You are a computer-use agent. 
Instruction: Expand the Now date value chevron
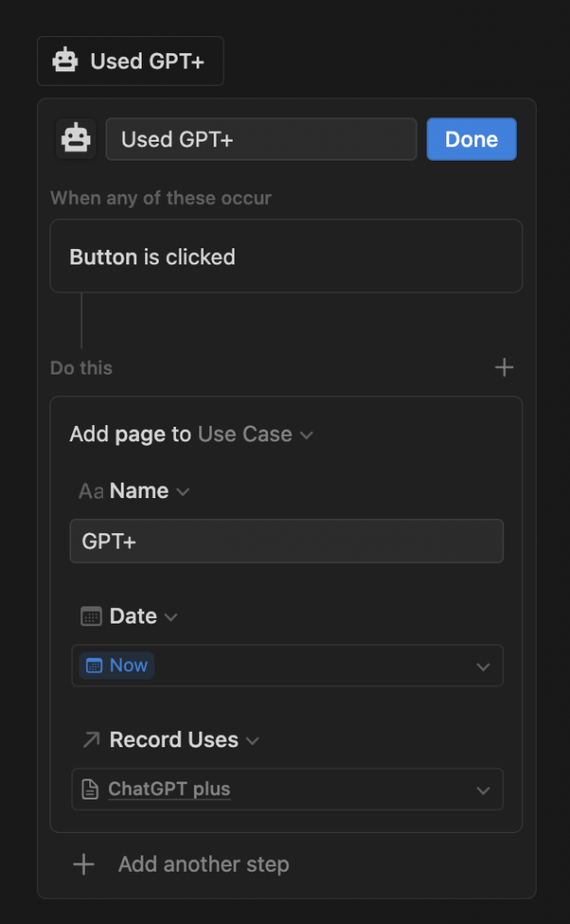pos(483,667)
